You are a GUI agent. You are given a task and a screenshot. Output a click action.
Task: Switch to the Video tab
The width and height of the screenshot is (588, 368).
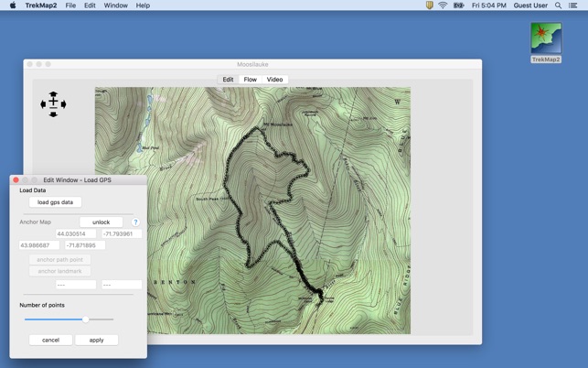(274, 80)
